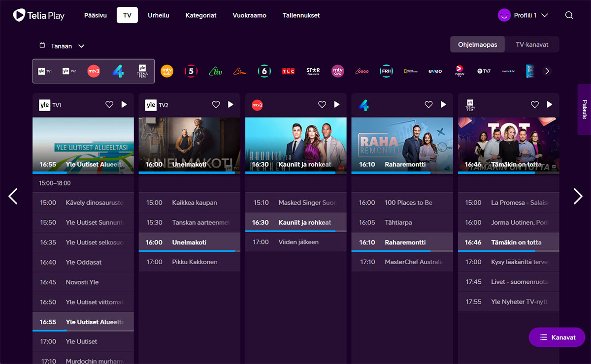Screen dimensions: 591x364
Task: Click the Palaute feedback button
Action: coord(585,110)
